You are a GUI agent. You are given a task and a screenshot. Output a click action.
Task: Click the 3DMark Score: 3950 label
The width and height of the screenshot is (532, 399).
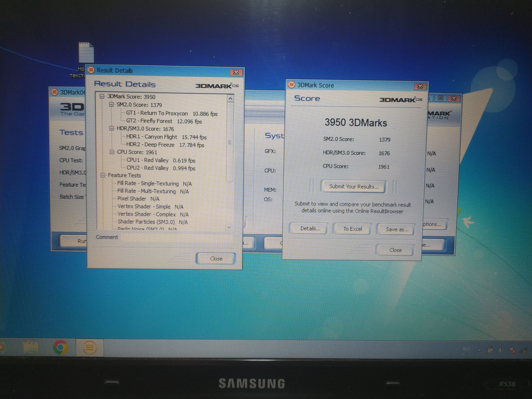[x=131, y=97]
